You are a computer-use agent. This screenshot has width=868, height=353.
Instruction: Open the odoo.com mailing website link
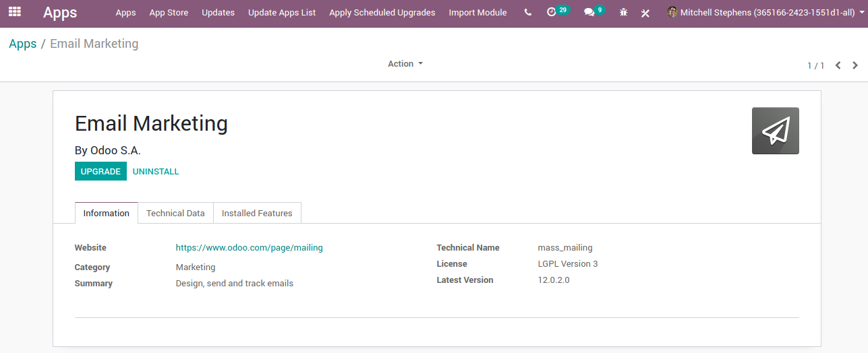(249, 248)
